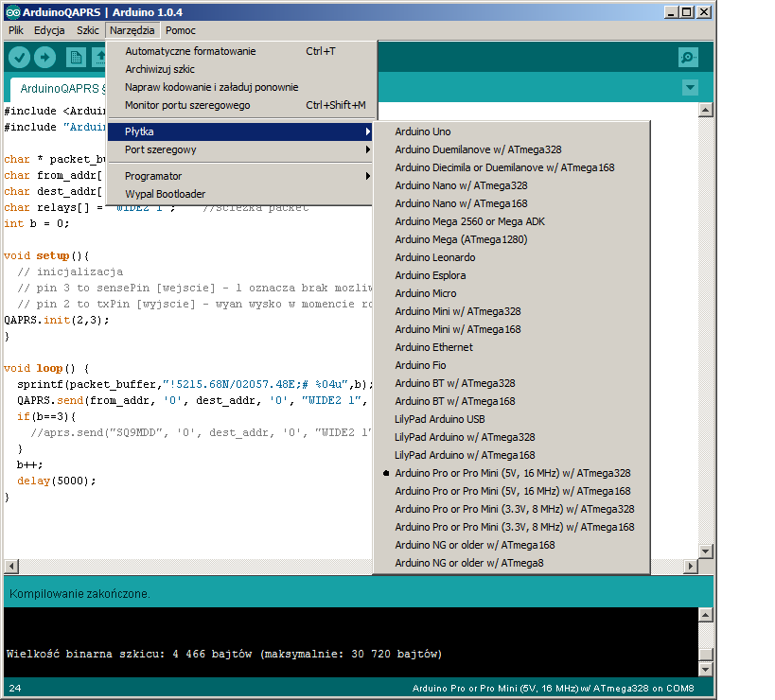
Task: Click Archiwizuj szkic menu item
Action: pos(160,69)
